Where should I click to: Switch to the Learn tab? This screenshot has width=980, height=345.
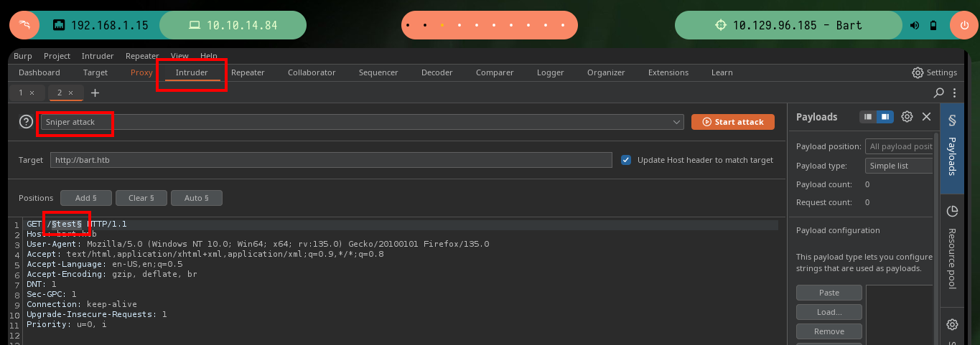[x=722, y=72]
